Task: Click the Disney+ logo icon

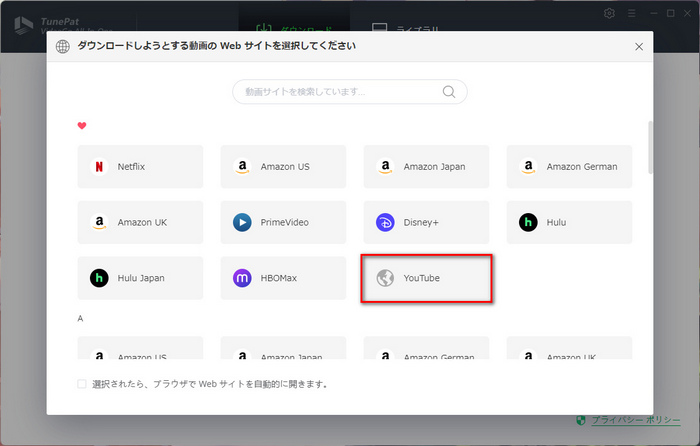Action: pos(385,222)
